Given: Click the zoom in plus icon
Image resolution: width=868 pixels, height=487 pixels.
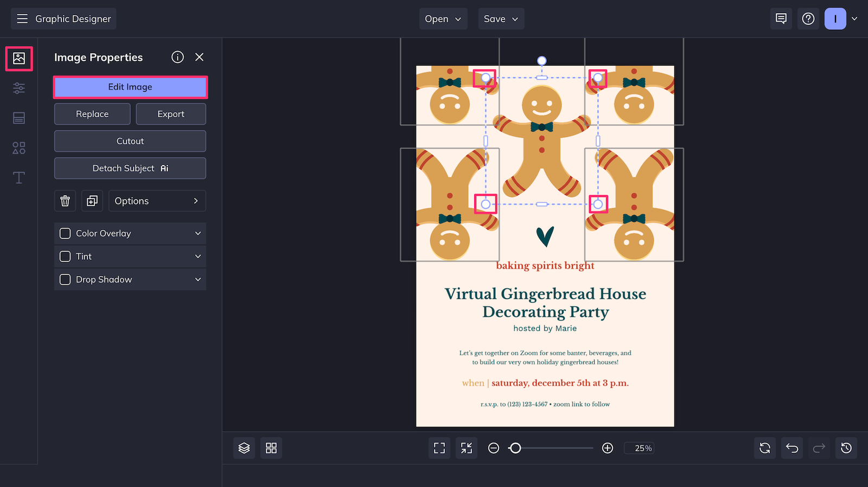Looking at the screenshot, I should click(608, 448).
